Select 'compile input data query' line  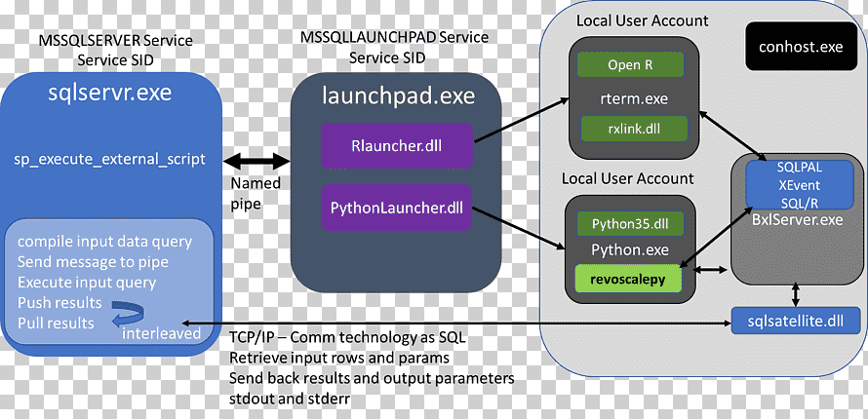[104, 242]
